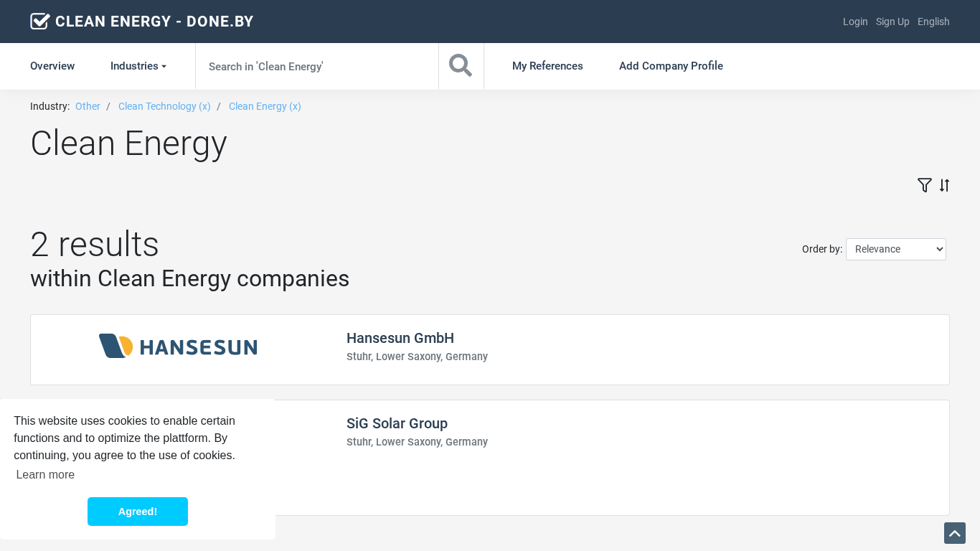Open the Hansesun logo image
The width and height of the screenshot is (980, 551).
178,347
